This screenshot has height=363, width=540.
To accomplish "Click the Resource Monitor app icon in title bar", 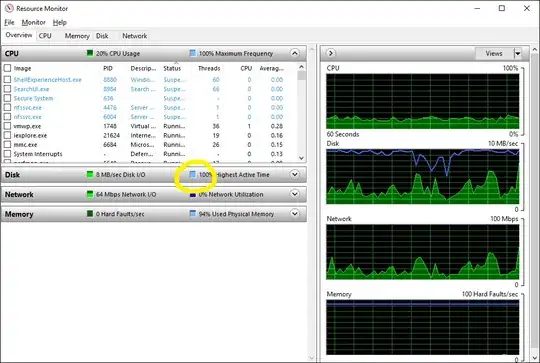I will (x=9, y=8).
